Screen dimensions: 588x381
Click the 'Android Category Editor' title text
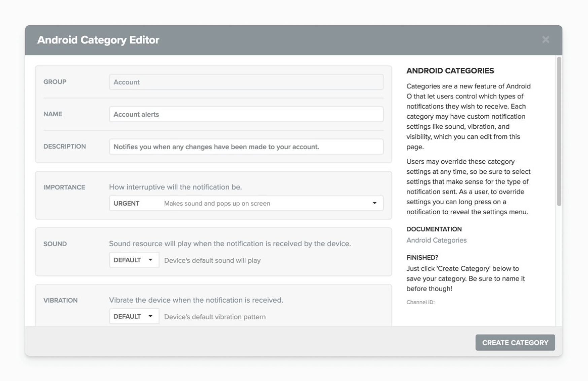pos(98,40)
